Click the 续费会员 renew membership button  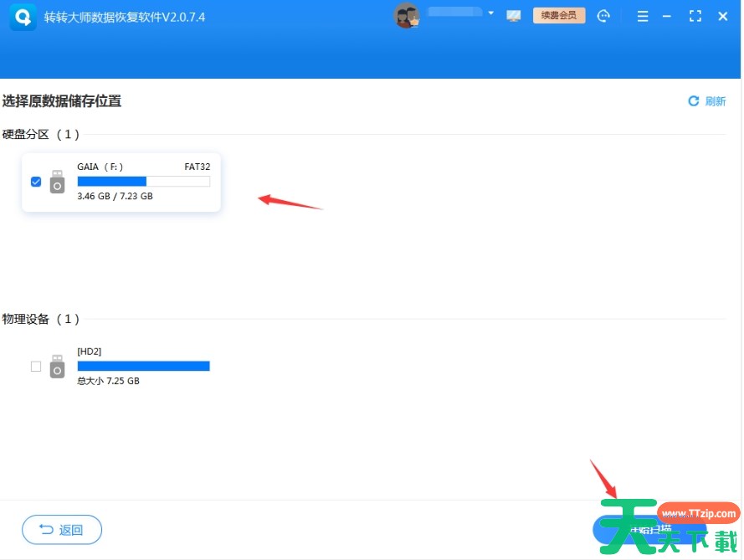click(x=559, y=15)
